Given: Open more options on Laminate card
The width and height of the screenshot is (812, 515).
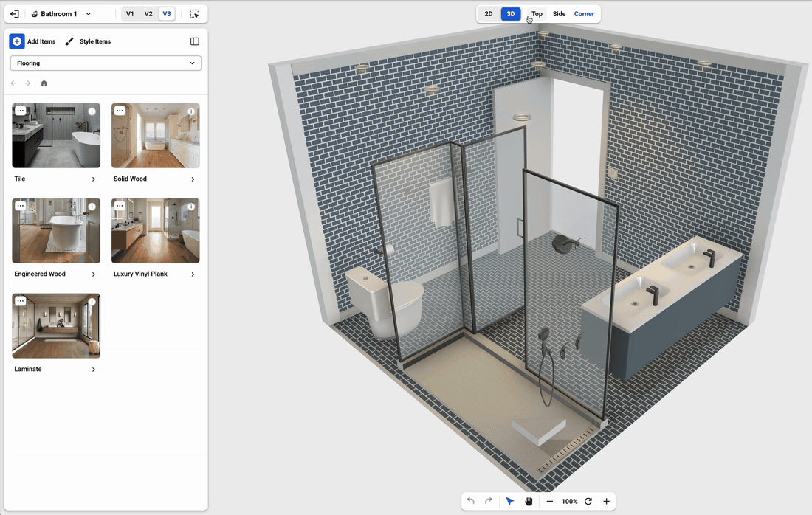Looking at the screenshot, I should (x=20, y=301).
